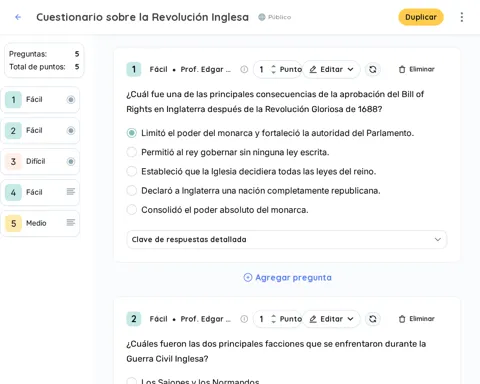The width and height of the screenshot is (480, 384).
Task: Click number 2 badge in question 2 card
Action: point(134,319)
